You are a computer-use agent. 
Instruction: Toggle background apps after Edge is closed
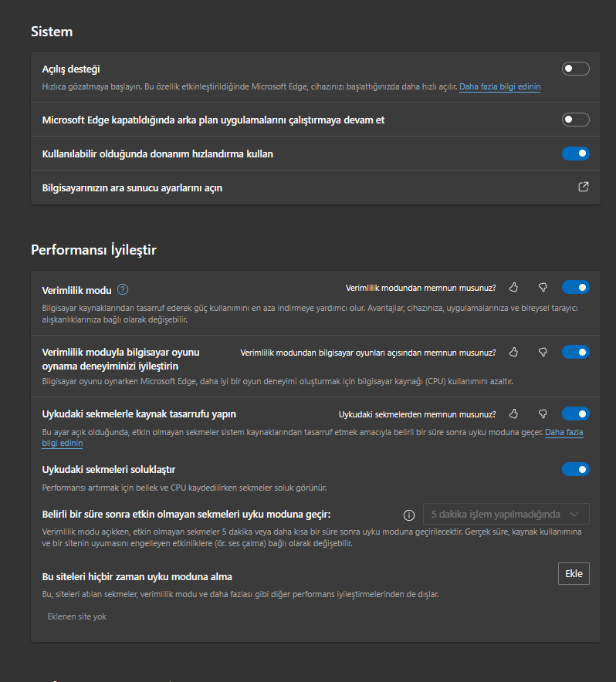(x=576, y=120)
